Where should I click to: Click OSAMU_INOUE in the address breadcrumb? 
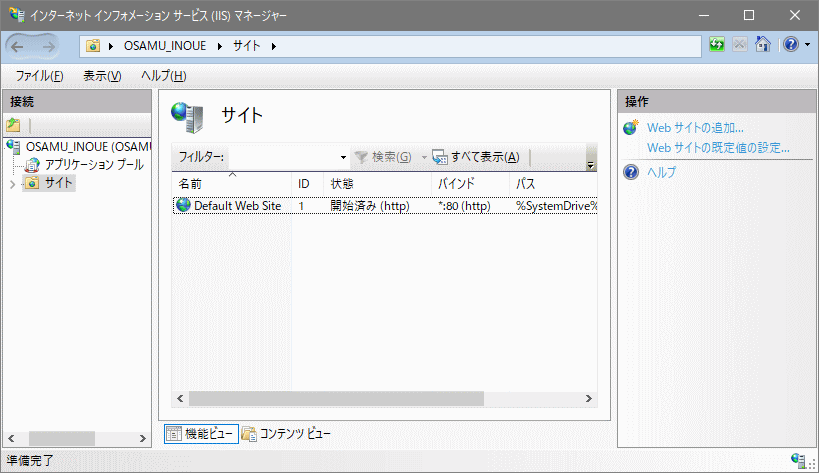[x=165, y=46]
